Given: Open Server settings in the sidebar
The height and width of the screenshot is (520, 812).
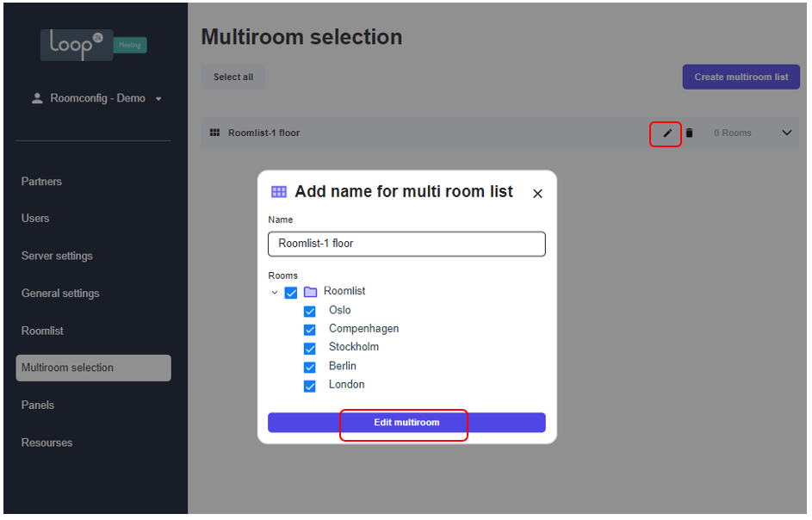Looking at the screenshot, I should [57, 256].
